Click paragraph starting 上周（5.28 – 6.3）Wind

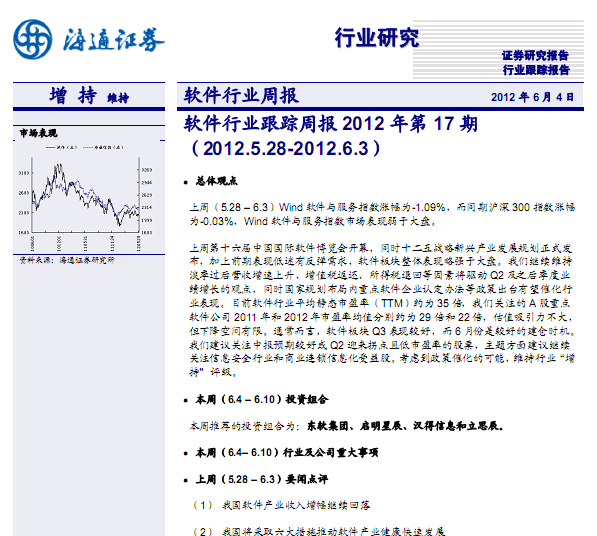pyautogui.click(x=382, y=214)
